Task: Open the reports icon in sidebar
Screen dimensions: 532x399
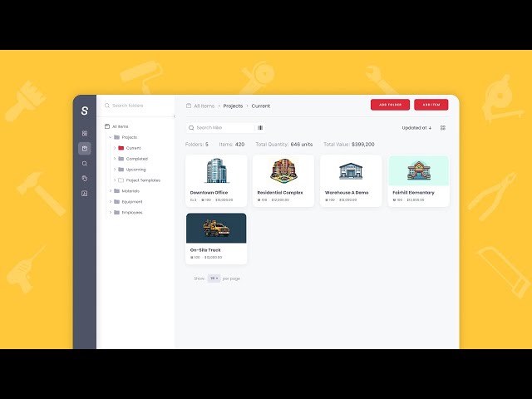Action: coord(85,194)
